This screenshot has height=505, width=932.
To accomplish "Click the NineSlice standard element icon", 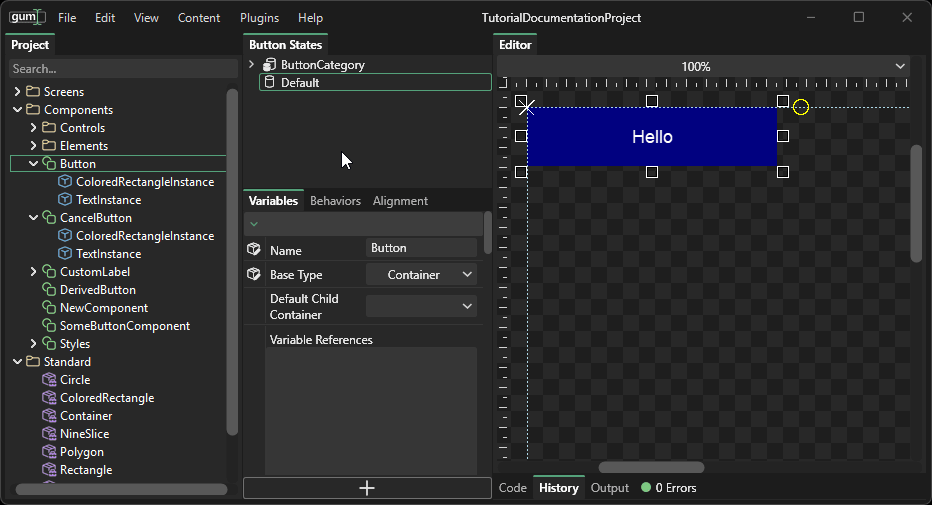I will point(49,434).
